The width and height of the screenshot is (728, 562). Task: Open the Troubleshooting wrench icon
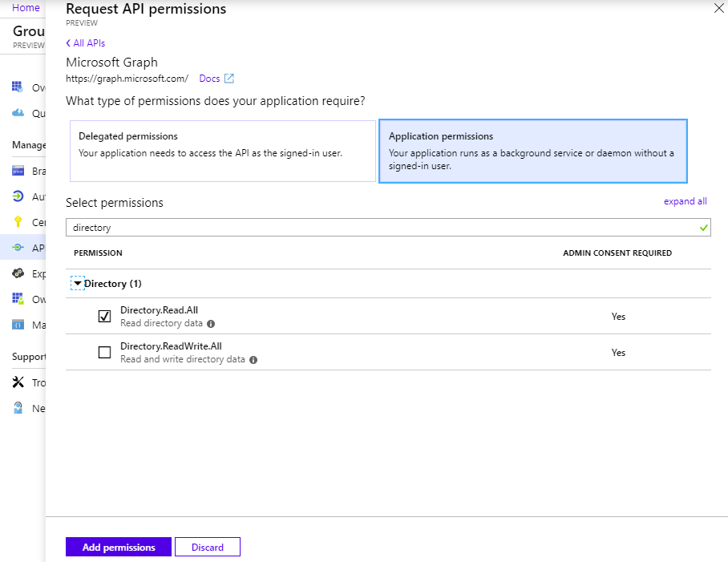click(x=18, y=382)
